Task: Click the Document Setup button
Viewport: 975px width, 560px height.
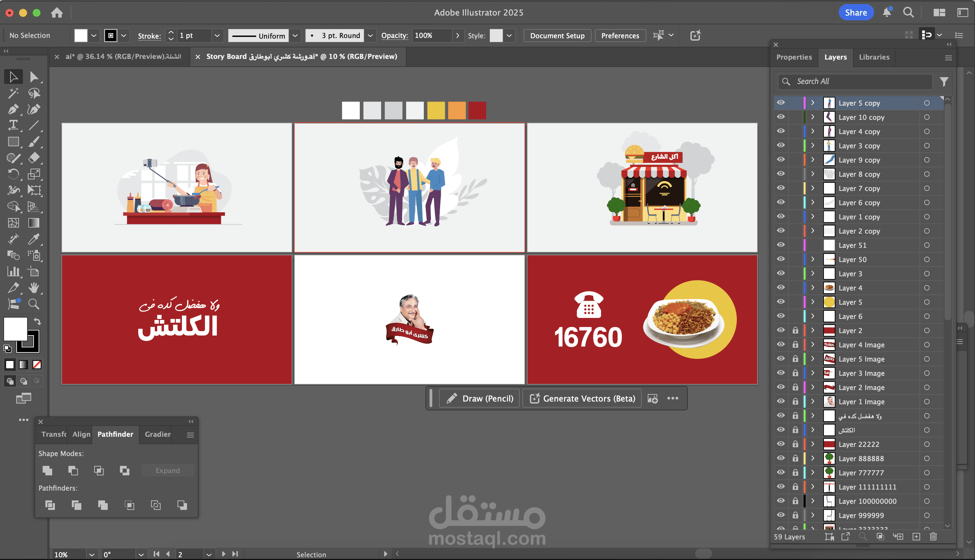Action: coord(557,36)
